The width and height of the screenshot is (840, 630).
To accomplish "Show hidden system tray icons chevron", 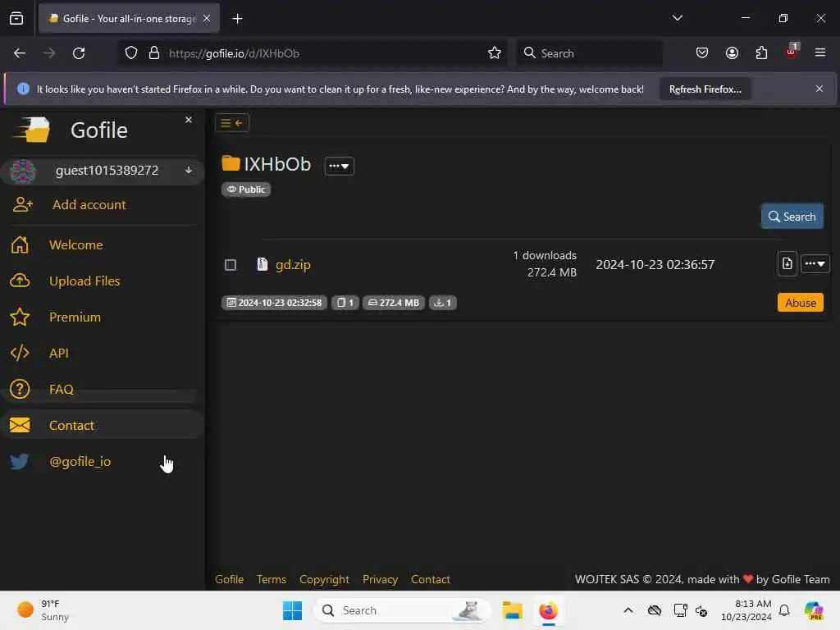I will (628, 610).
